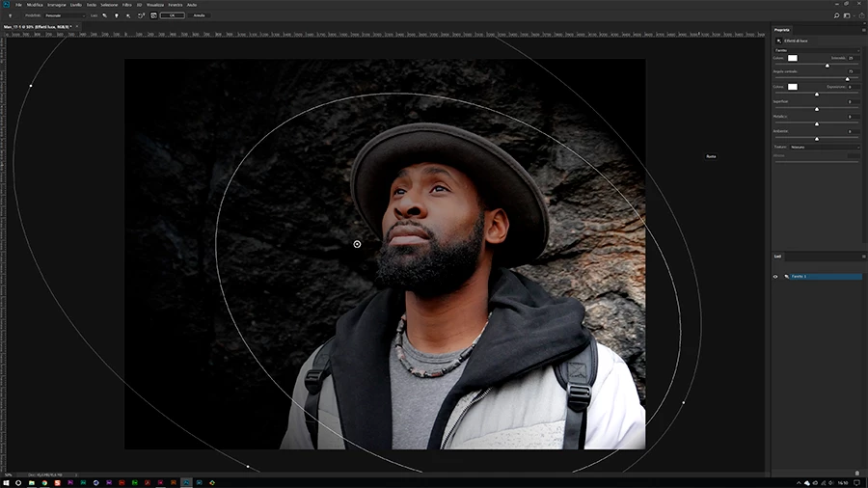This screenshot has height=488, width=868.
Task: Expand the status bar document info arrow
Action: pyautogui.click(x=76, y=474)
